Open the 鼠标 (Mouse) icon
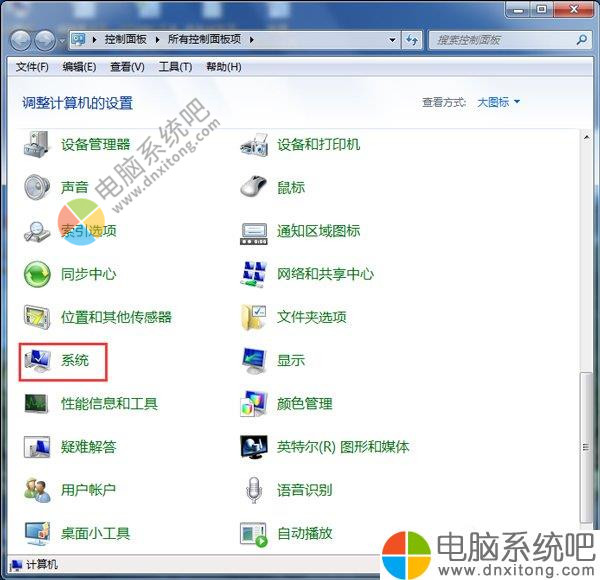This screenshot has width=600, height=580. [x=254, y=187]
